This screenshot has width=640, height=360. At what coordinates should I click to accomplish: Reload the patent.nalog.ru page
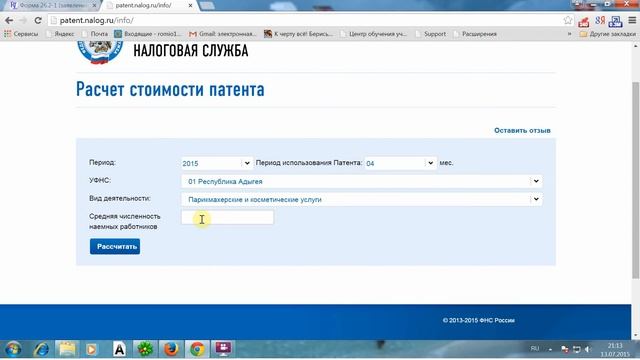point(38,20)
